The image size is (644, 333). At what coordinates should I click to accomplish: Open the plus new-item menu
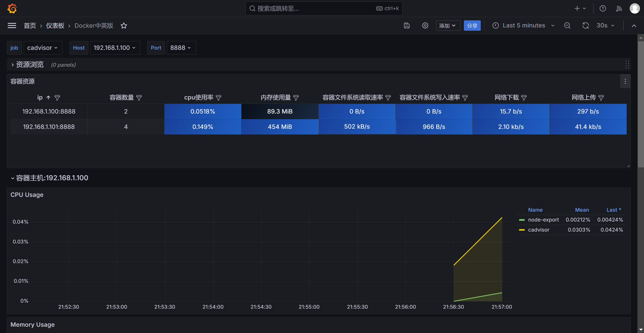(x=580, y=9)
